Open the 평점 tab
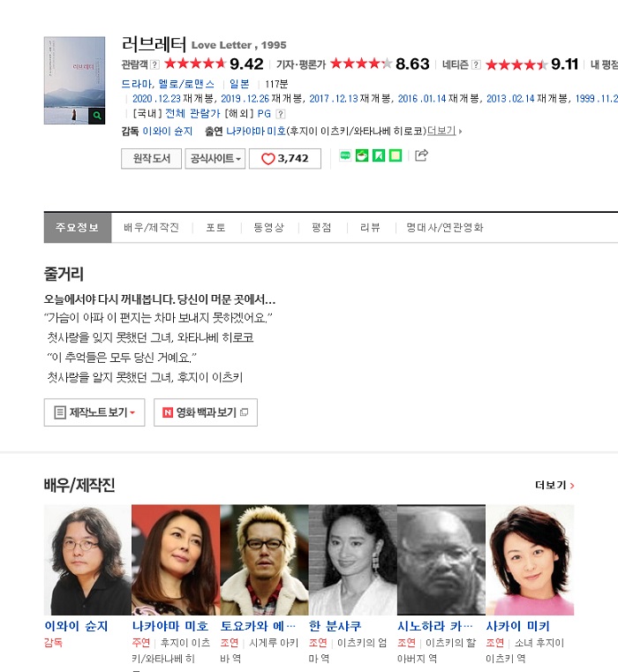Screen dimensions: 618x672 click(x=321, y=228)
